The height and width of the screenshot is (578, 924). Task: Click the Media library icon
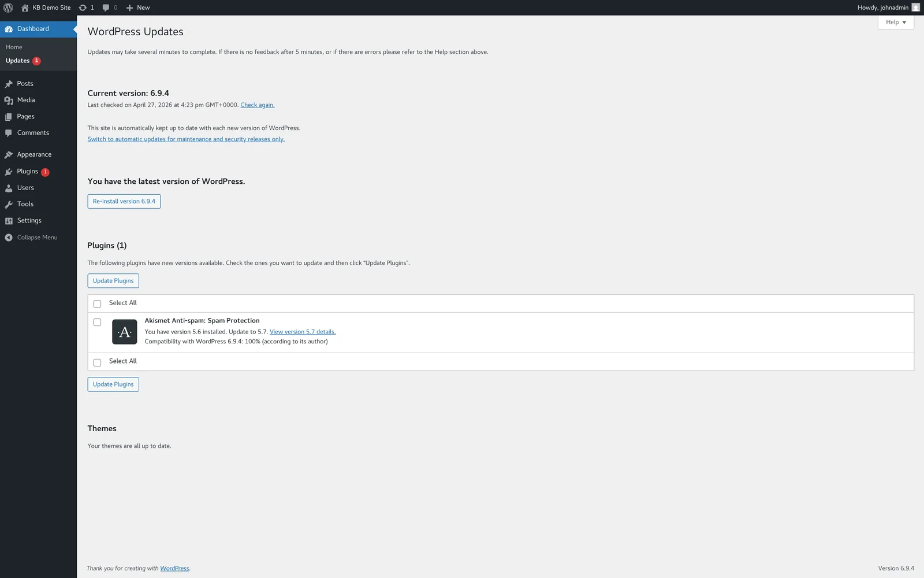click(x=9, y=100)
